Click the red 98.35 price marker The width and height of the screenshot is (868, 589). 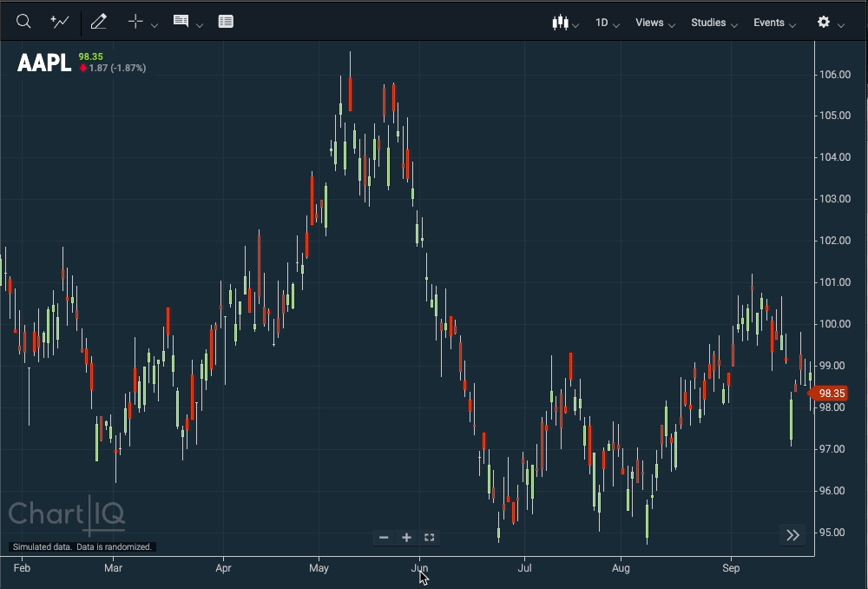[x=828, y=393]
